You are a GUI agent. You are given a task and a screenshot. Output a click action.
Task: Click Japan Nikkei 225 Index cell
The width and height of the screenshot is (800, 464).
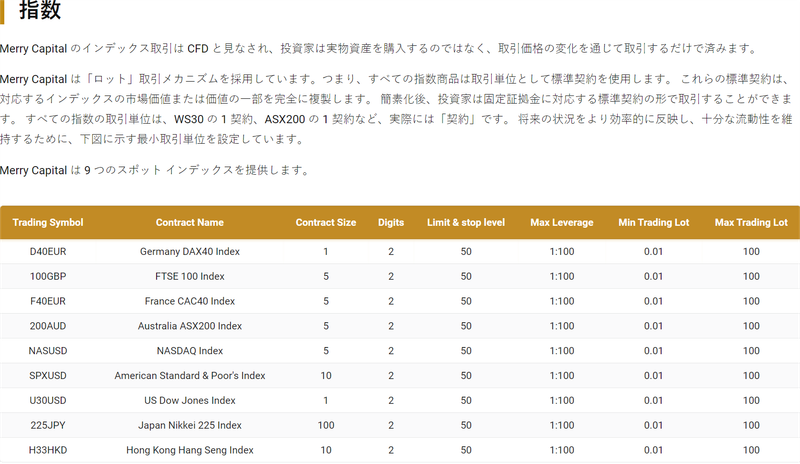[190, 425]
